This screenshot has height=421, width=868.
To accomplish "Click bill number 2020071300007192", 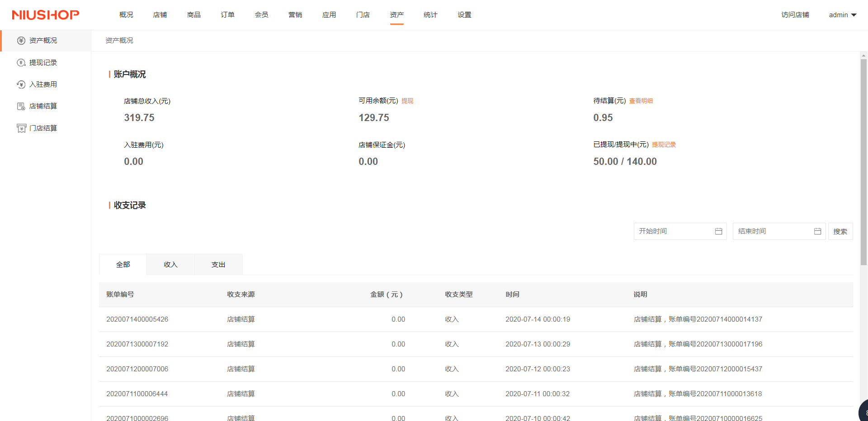I will [137, 344].
